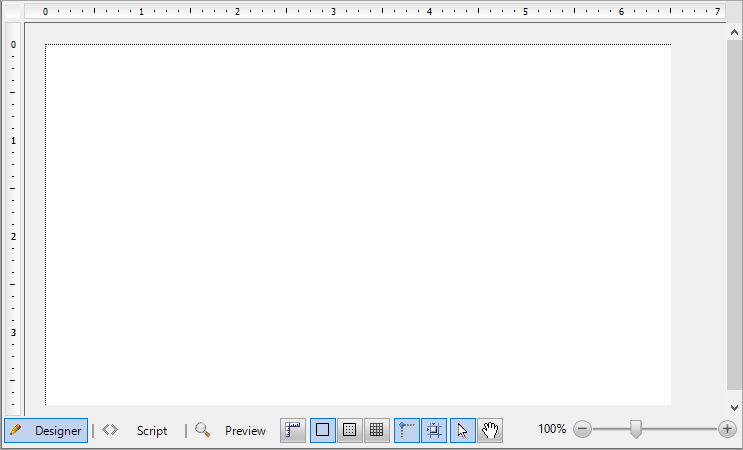Click the zoom out minus button
The width and height of the screenshot is (743, 450).
point(582,429)
